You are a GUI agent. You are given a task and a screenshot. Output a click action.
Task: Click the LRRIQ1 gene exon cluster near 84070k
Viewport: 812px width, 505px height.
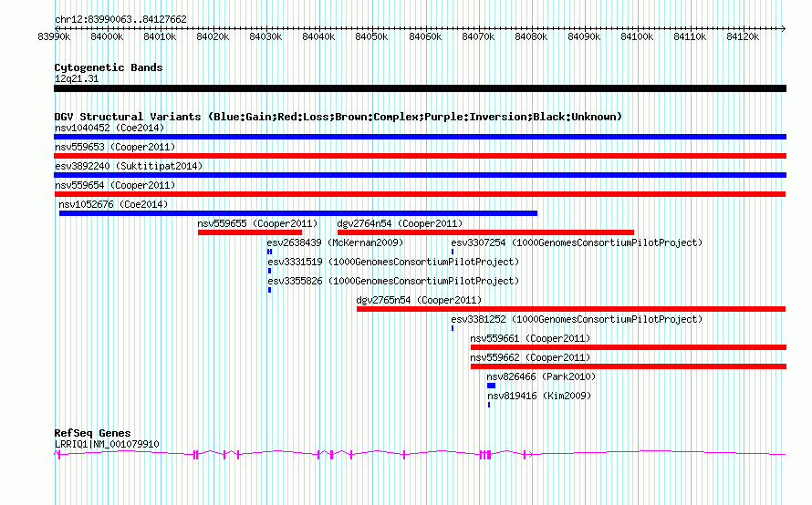[x=485, y=454]
